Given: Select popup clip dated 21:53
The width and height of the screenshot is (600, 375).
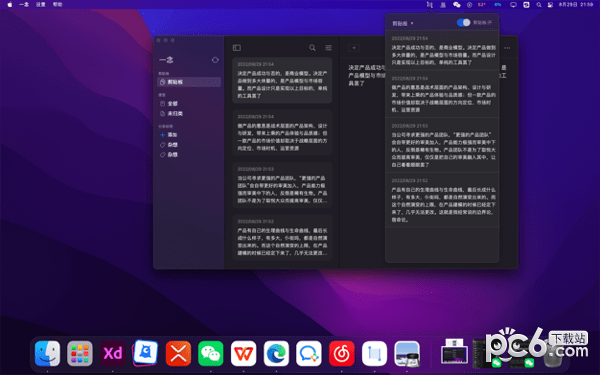Looking at the screenshot, I should [x=442, y=145].
